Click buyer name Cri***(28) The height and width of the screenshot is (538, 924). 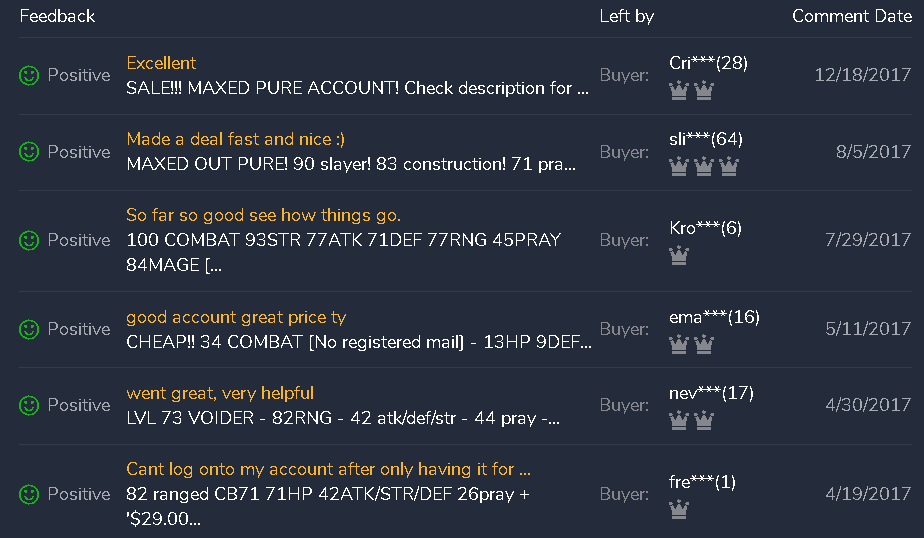[708, 63]
